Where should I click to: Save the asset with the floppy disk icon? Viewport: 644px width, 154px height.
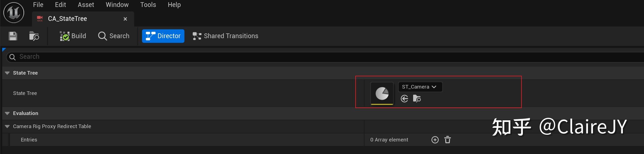13,36
